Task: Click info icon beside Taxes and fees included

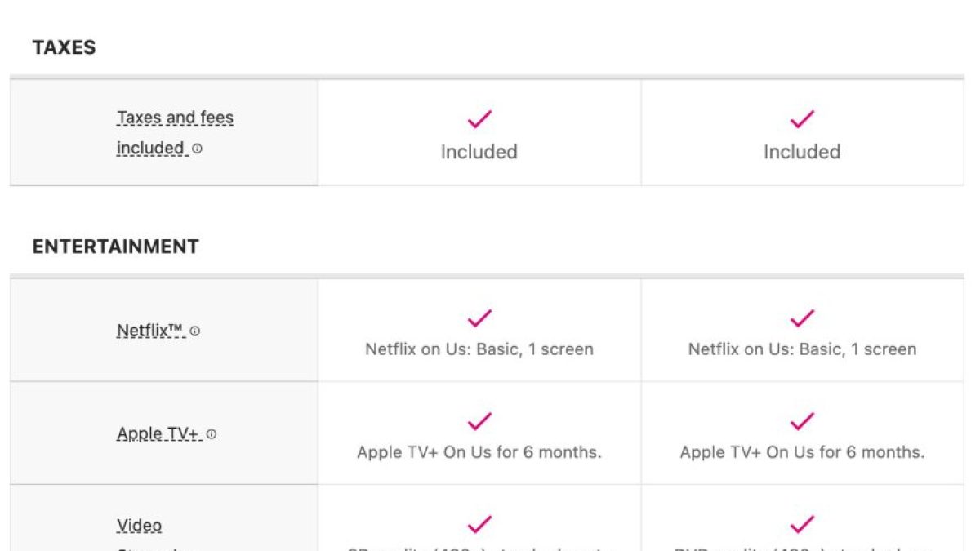Action: 198,149
